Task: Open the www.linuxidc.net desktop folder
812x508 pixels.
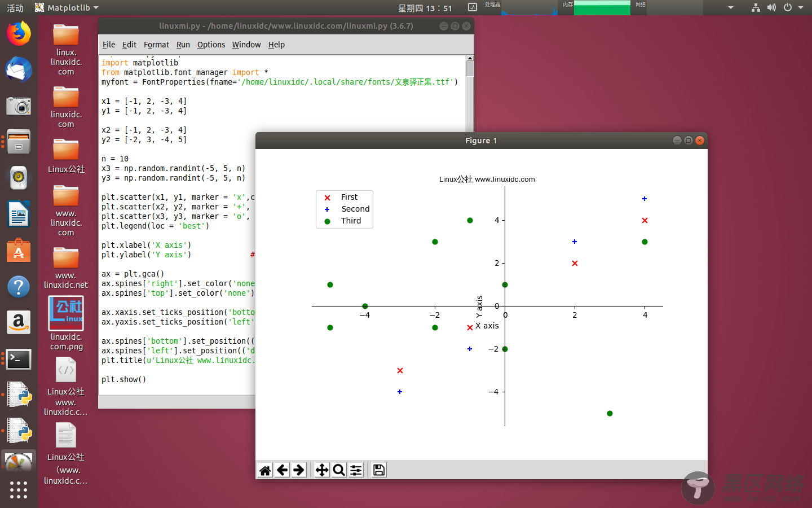Action: (x=66, y=268)
